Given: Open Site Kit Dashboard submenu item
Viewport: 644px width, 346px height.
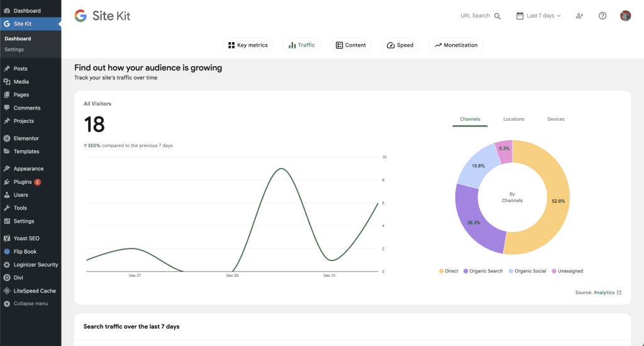Looking at the screenshot, I should point(18,38).
